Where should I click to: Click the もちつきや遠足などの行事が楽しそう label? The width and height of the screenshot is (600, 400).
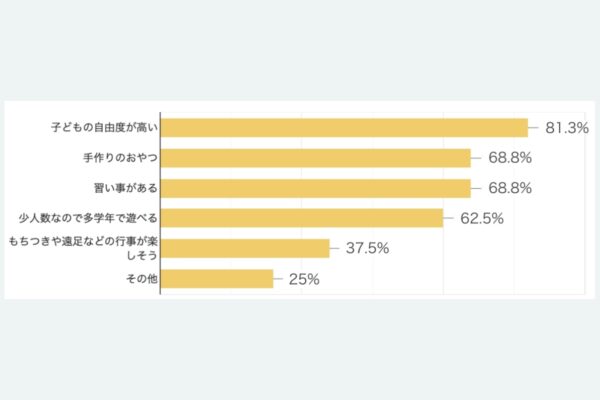(83, 248)
